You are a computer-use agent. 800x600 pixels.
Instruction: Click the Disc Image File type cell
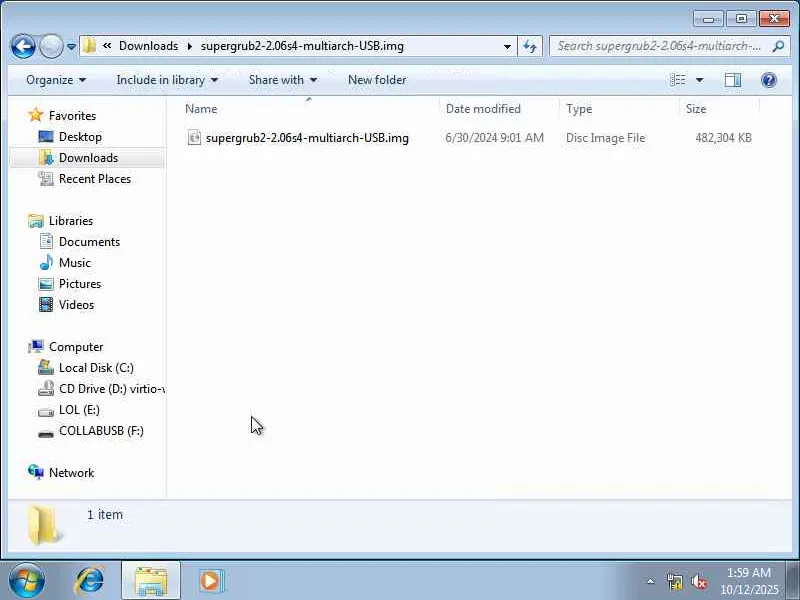[x=606, y=138]
